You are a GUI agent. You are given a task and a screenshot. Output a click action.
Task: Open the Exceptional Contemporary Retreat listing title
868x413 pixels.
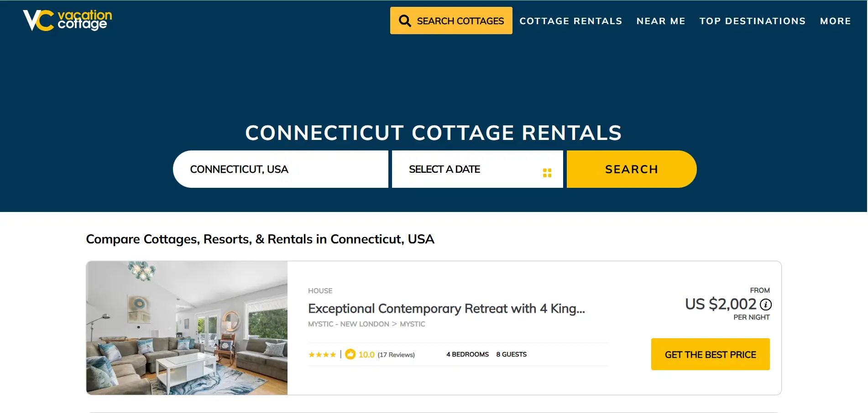pyautogui.click(x=446, y=309)
